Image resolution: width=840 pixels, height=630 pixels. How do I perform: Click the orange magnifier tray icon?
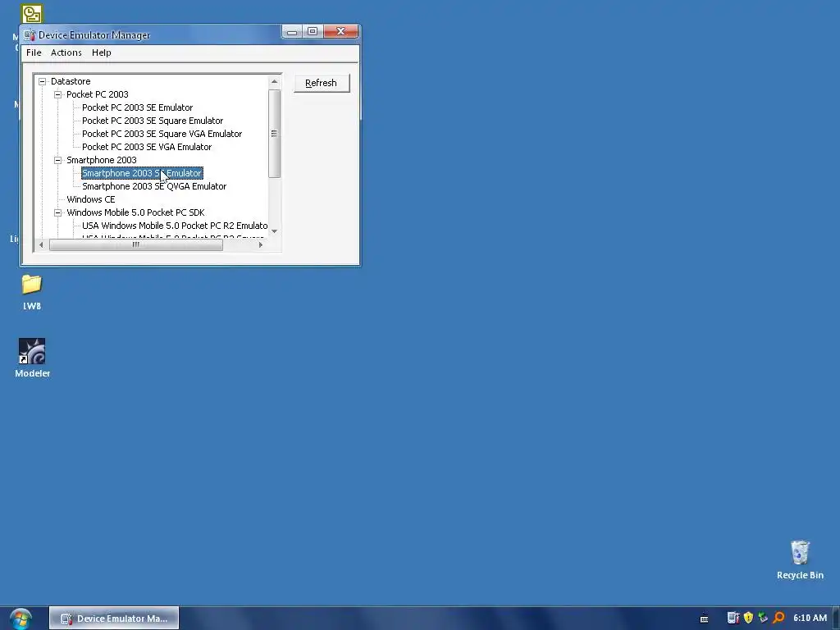coord(778,618)
